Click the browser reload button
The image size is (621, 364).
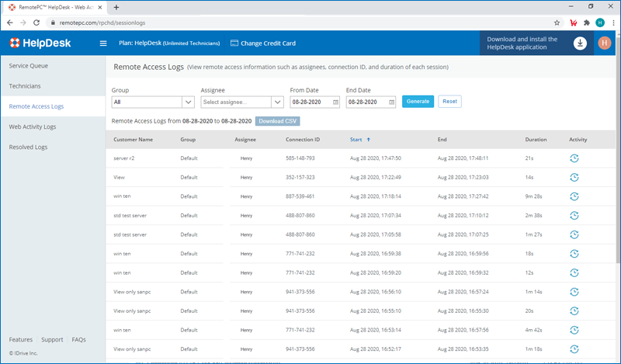pos(37,23)
